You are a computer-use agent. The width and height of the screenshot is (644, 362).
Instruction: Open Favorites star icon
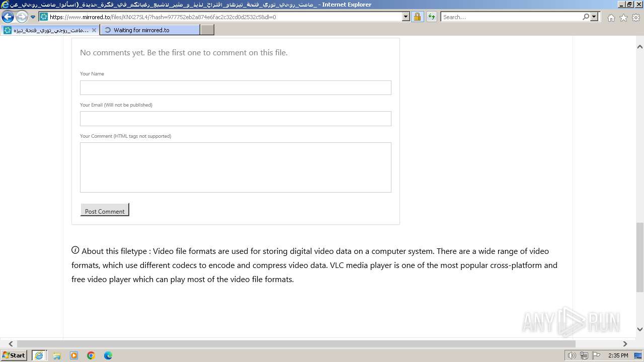point(623,18)
